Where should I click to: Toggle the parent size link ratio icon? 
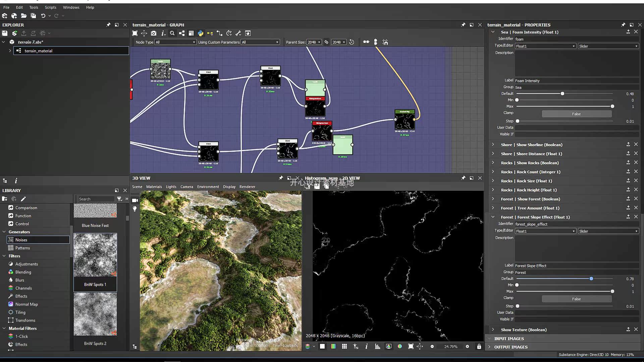pyautogui.click(x=326, y=42)
